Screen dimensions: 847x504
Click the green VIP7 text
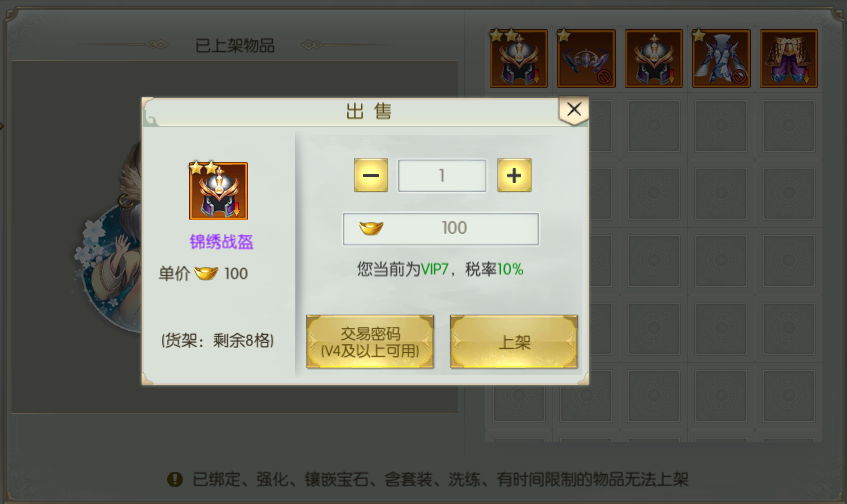pyautogui.click(x=434, y=269)
